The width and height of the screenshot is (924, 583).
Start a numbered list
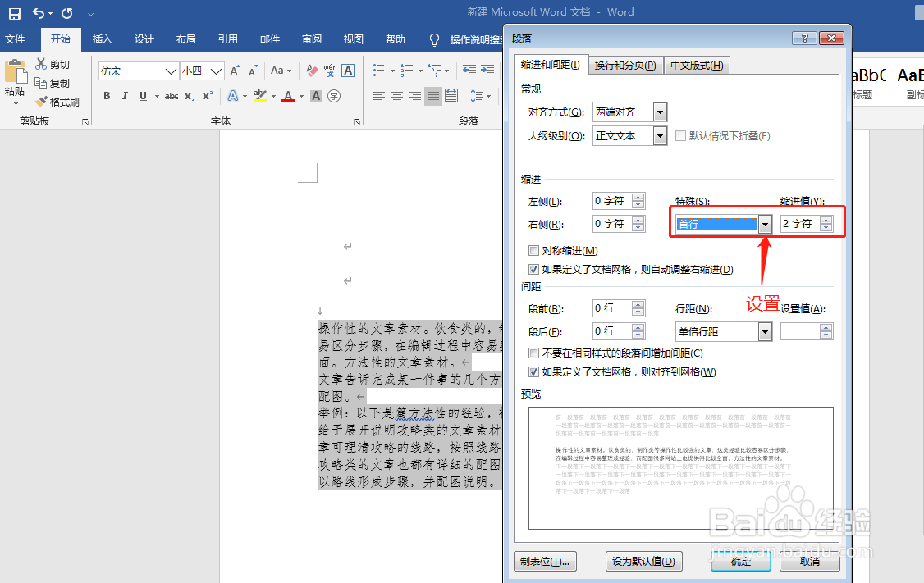pyautogui.click(x=406, y=71)
